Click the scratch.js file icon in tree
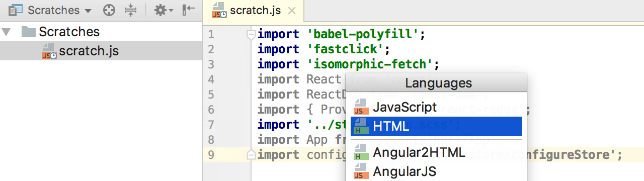 [49, 52]
